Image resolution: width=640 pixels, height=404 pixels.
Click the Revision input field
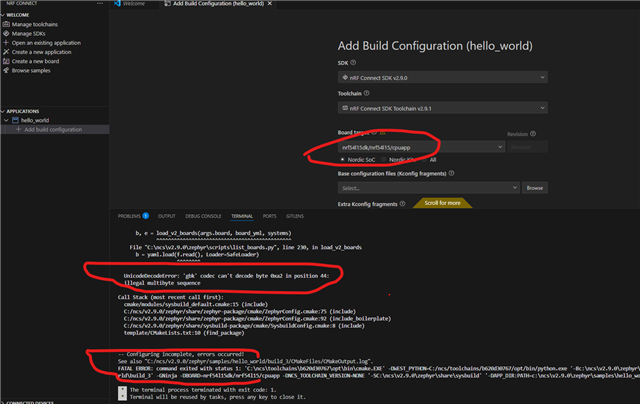[527, 147]
